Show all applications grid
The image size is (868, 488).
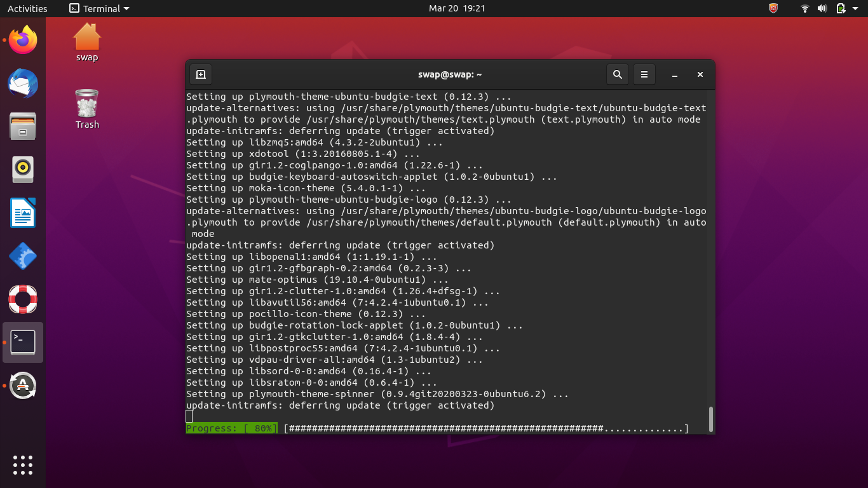point(23,464)
